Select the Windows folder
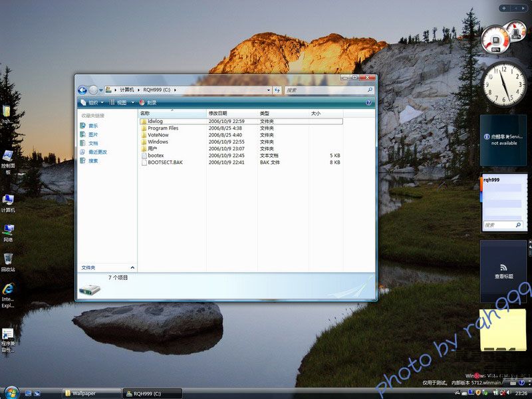 click(241, 142)
